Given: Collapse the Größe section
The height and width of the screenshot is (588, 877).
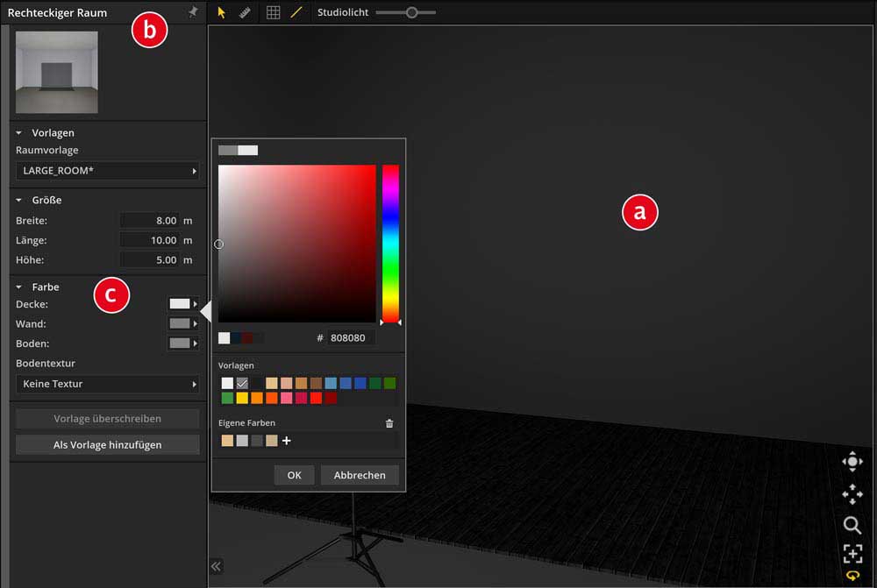Looking at the screenshot, I should [19, 201].
